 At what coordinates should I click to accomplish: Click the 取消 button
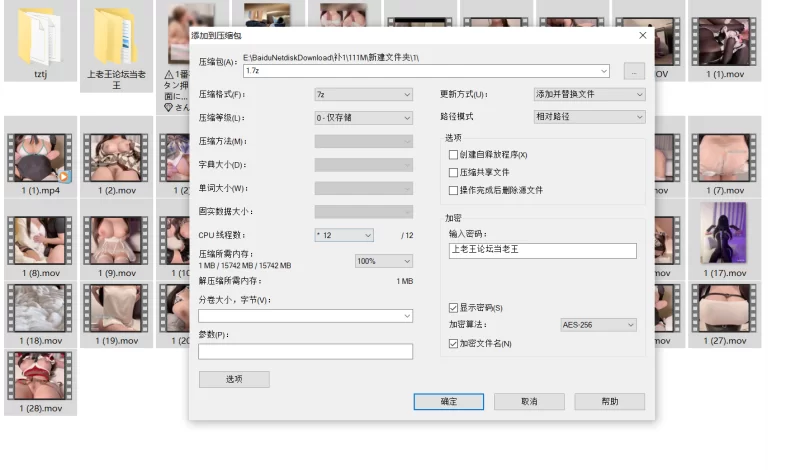click(x=529, y=402)
